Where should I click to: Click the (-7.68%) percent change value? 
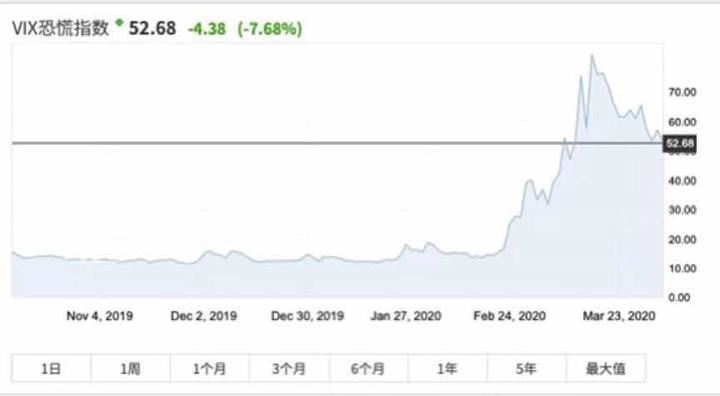(270, 29)
